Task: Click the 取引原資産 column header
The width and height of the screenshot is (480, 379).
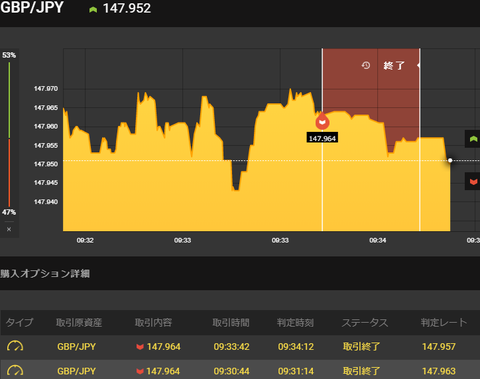Action: (x=79, y=322)
